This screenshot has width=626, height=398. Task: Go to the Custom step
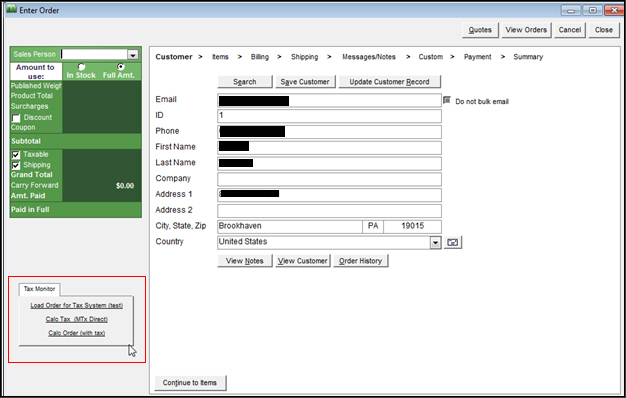[430, 57]
